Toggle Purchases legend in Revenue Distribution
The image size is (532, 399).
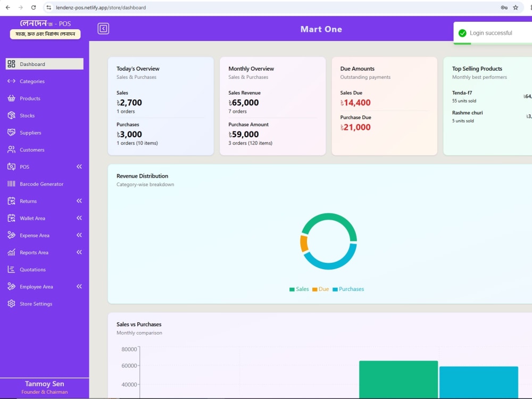[x=348, y=289]
